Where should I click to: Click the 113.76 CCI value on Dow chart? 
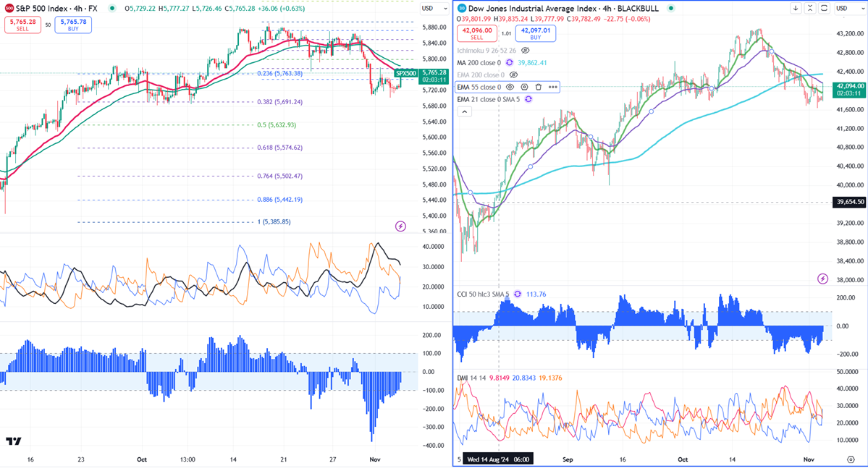pyautogui.click(x=536, y=294)
